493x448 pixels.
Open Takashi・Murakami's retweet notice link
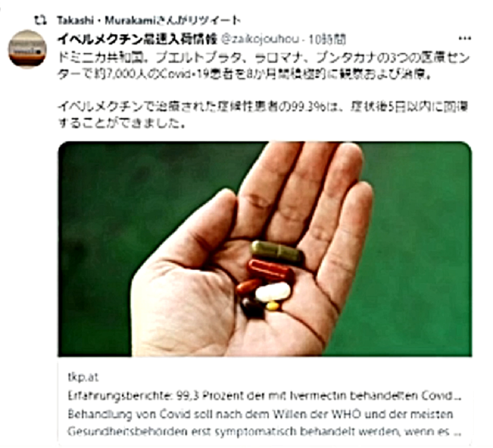149,20
